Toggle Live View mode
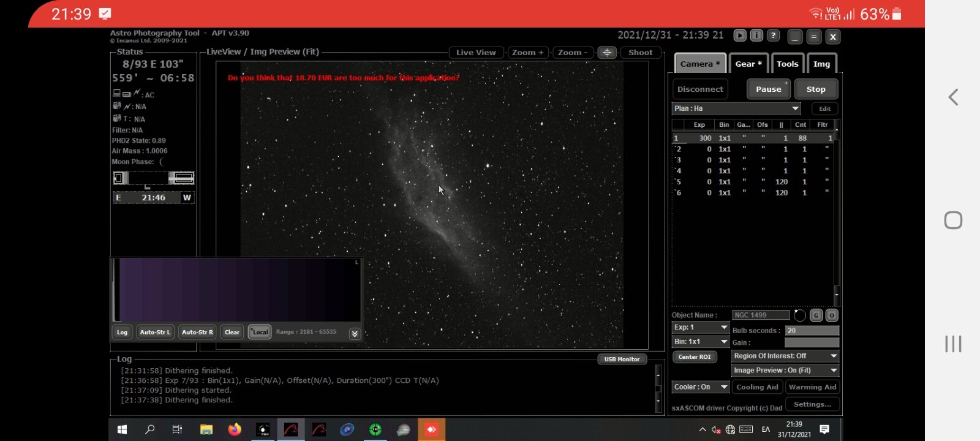The image size is (980, 441). tap(476, 53)
